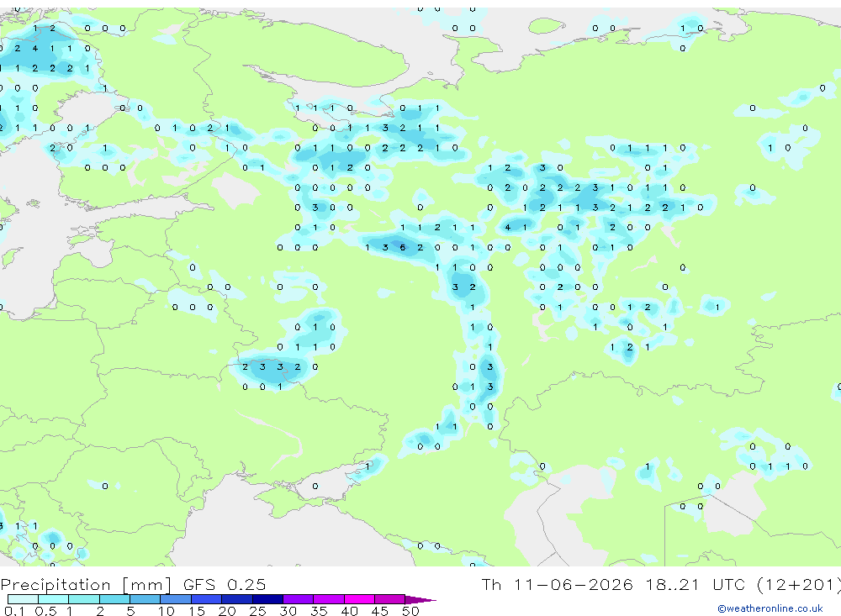Click the 'Precipitation [mm]' title text

(86, 585)
